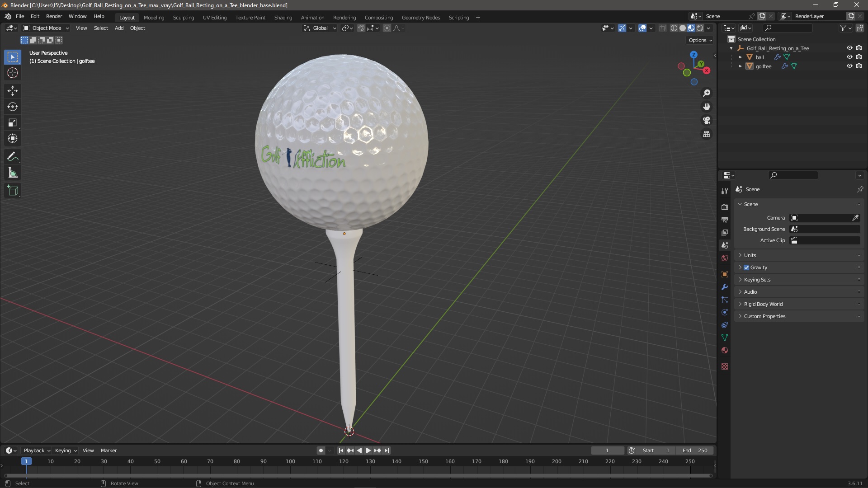Open the Object Data properties tab
Viewport: 868px width, 488px height.
click(x=725, y=338)
